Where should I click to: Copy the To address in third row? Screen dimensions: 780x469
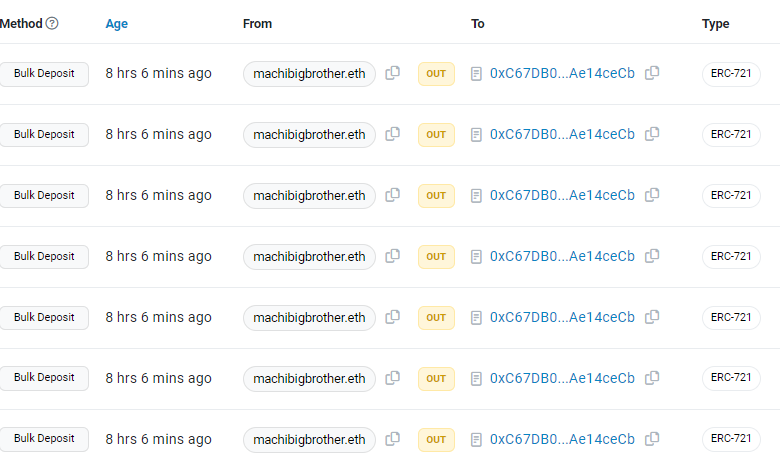(652, 195)
